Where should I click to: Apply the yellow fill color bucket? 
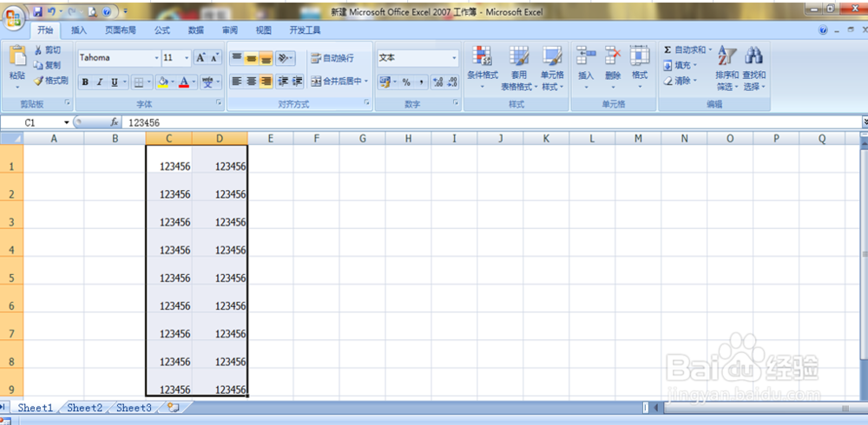click(x=163, y=82)
